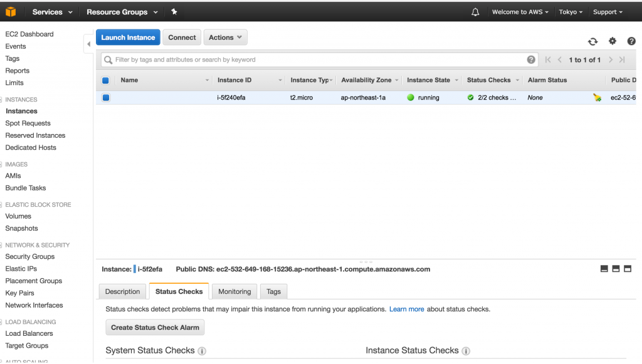Image resolution: width=642 pixels, height=364 pixels.
Task: Open the help question mark icon
Action: [631, 41]
